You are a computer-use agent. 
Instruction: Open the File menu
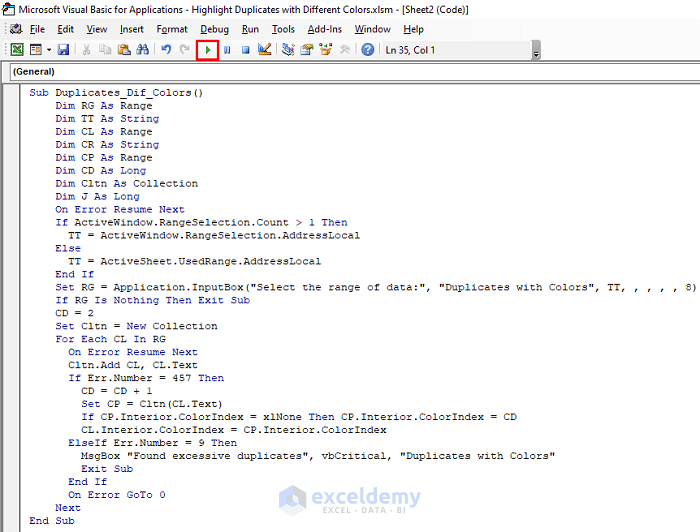(37, 29)
